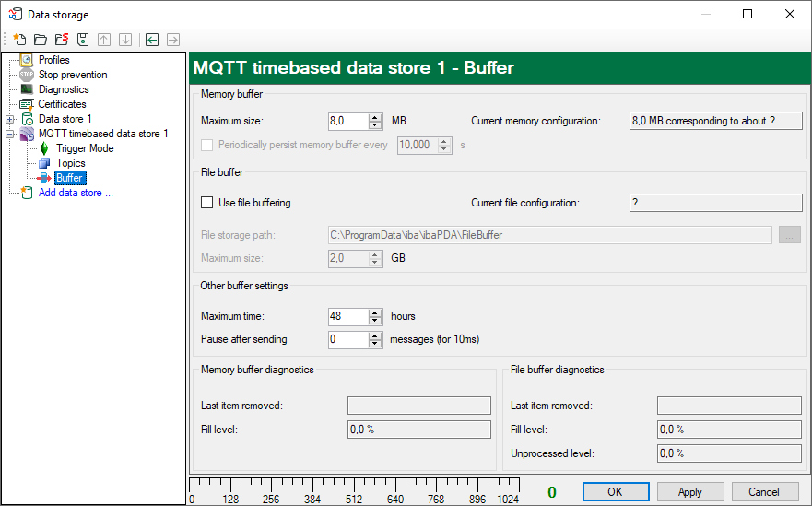
Task: Click the Current memory configuration field
Action: (x=715, y=121)
